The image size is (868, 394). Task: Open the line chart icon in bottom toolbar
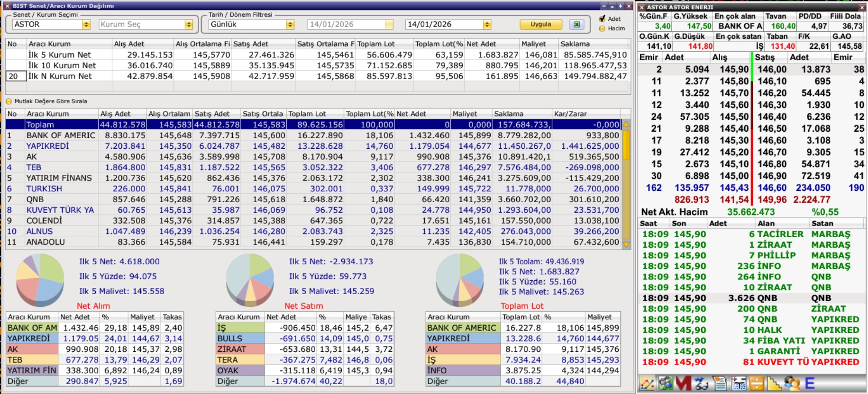pyautogui.click(x=647, y=383)
